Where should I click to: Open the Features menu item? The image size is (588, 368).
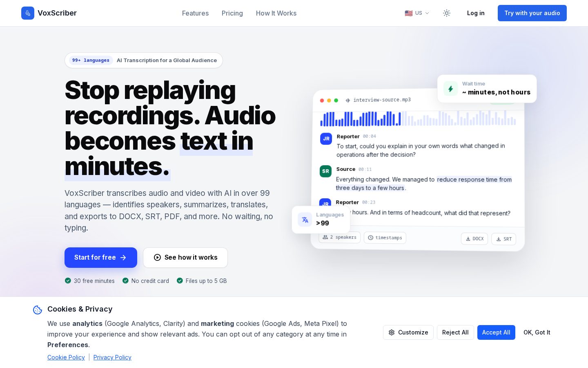tap(195, 13)
